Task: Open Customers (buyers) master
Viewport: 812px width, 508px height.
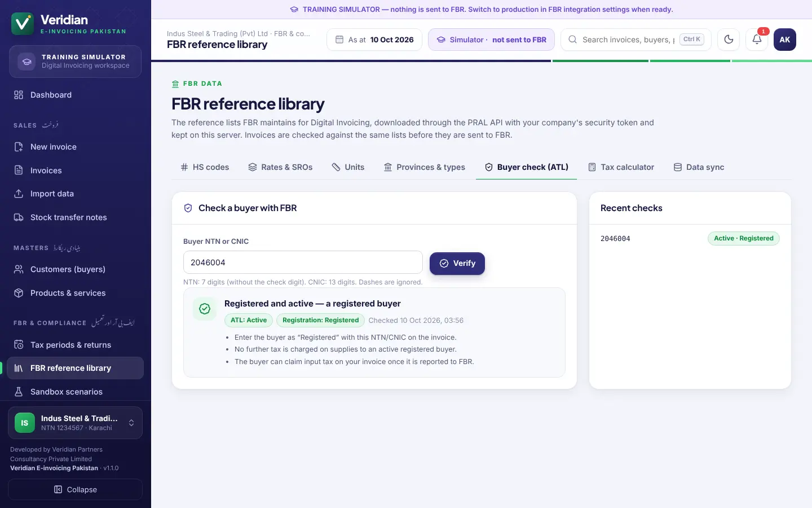Action: pyautogui.click(x=76, y=269)
